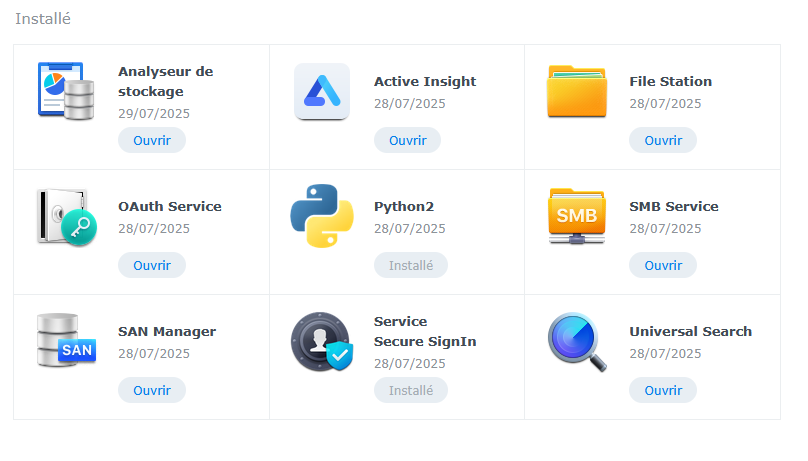This screenshot has height=461, width=808.
Task: Click the OAuth Service safe icon
Action: coord(66,217)
